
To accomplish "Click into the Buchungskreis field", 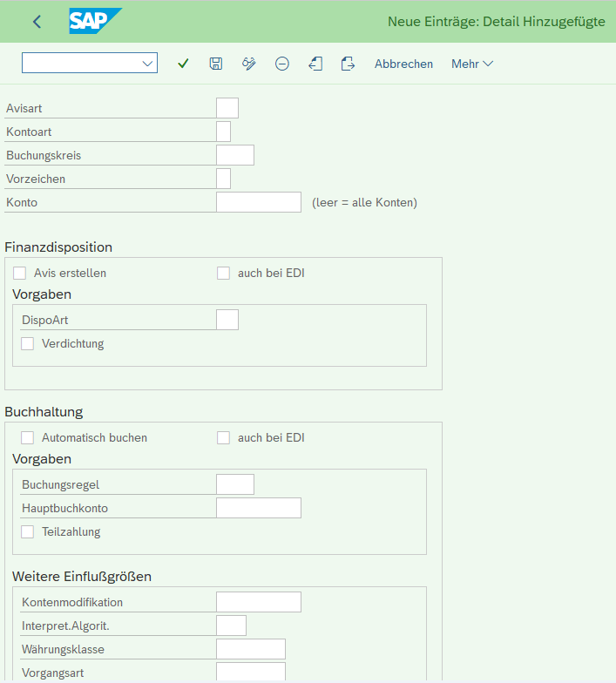I will point(234,155).
